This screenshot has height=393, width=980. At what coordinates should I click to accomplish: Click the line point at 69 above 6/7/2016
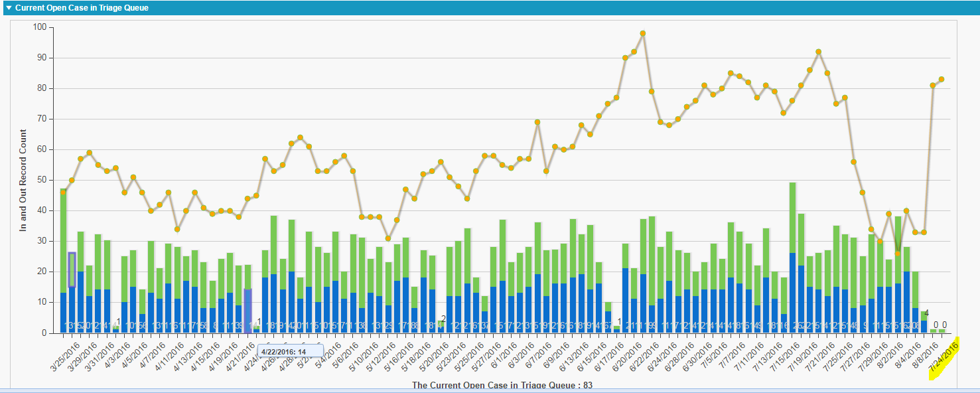(537, 122)
